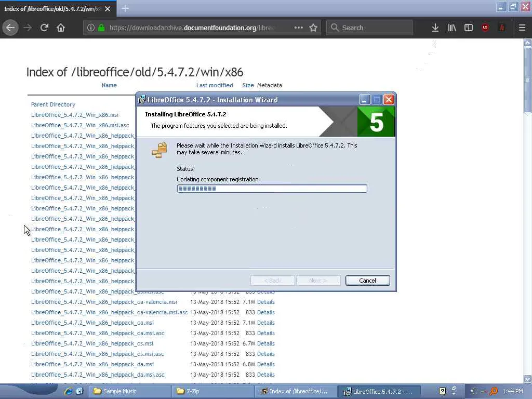The image size is (532, 399).
Task: Download helppack_cs.msi file
Action: 92,343
